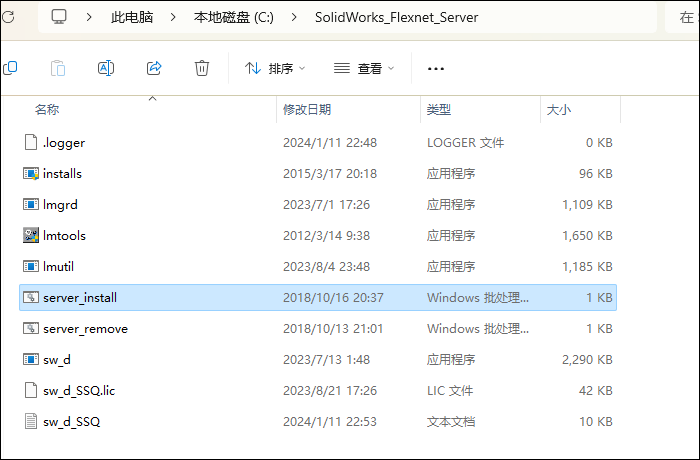Image resolution: width=700 pixels, height=460 pixels.
Task: Sort by the 大小 column header
Action: point(559,109)
